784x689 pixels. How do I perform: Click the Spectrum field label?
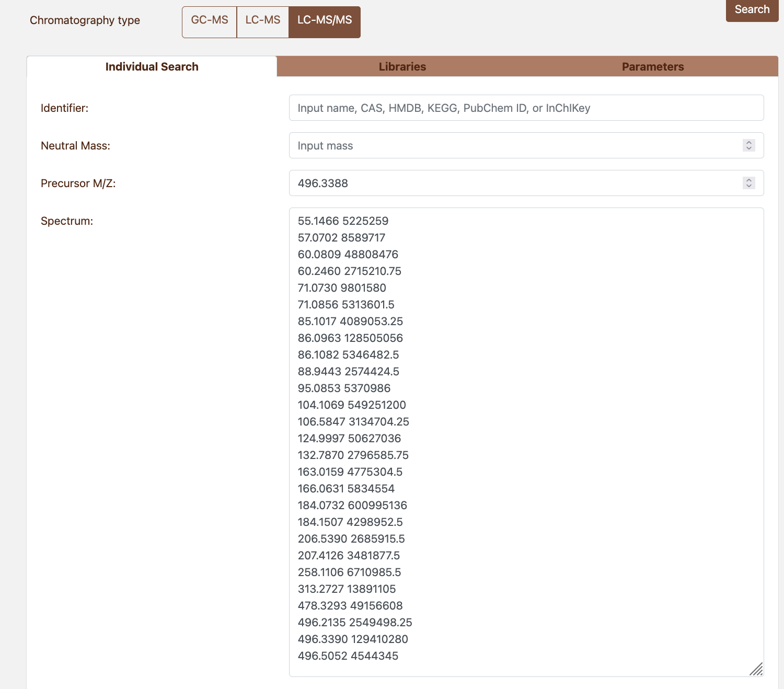[x=66, y=221]
